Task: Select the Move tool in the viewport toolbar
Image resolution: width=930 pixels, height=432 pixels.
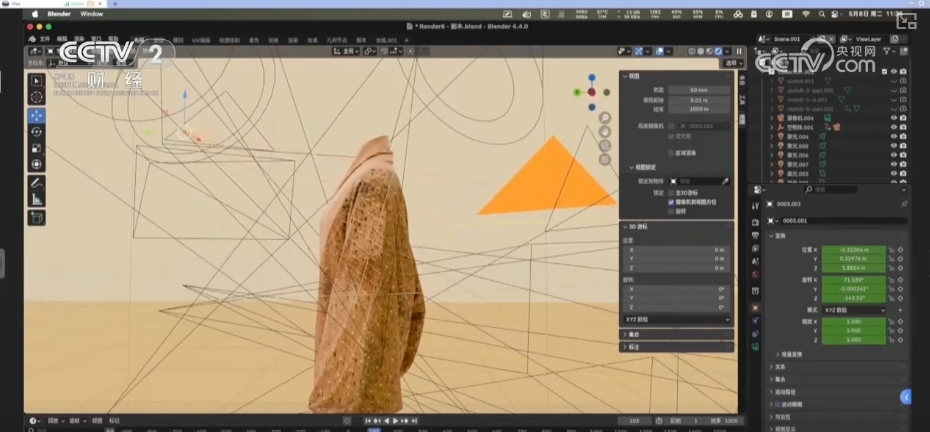Action: coord(37,114)
